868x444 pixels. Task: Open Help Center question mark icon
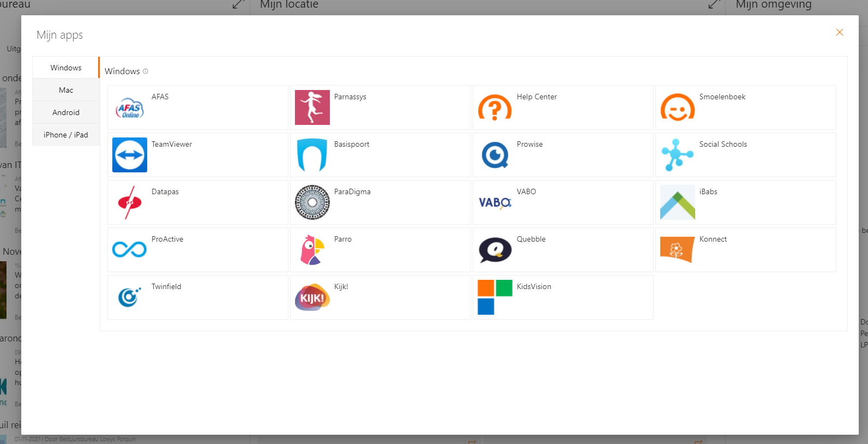(x=495, y=107)
